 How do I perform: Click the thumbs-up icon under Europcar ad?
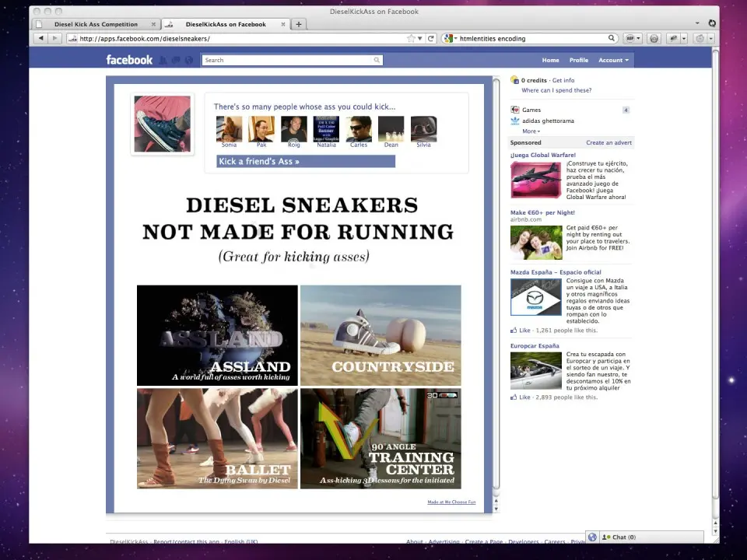514,397
